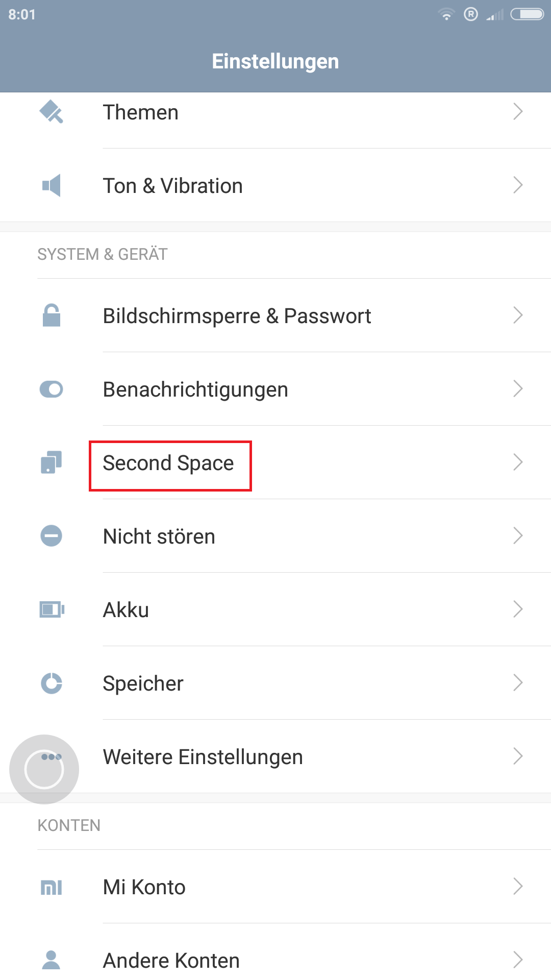Open Bildschirmsperre & Passwort
Image resolution: width=551 pixels, height=980 pixels.
coord(275,315)
